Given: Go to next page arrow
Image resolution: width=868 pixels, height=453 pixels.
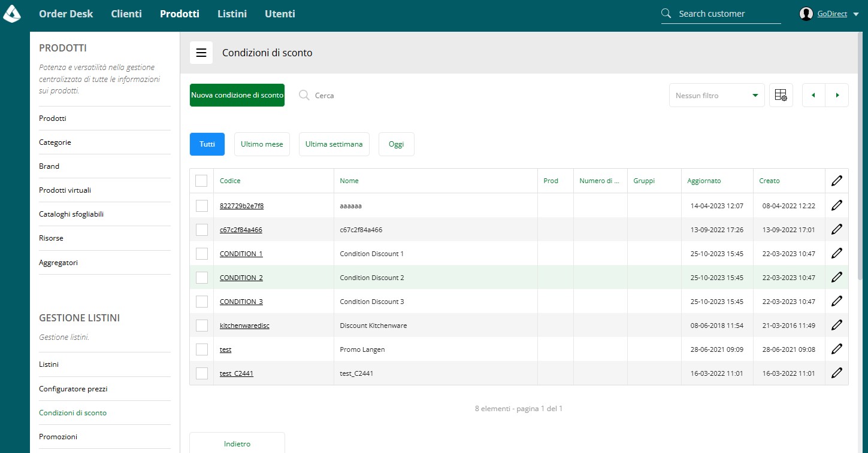Looking at the screenshot, I should (x=837, y=95).
